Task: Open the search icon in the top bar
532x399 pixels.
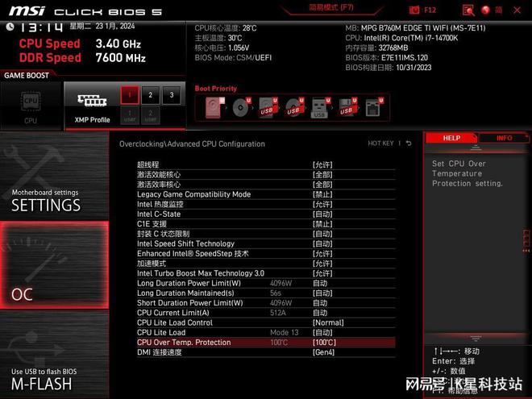Action: click(468, 10)
